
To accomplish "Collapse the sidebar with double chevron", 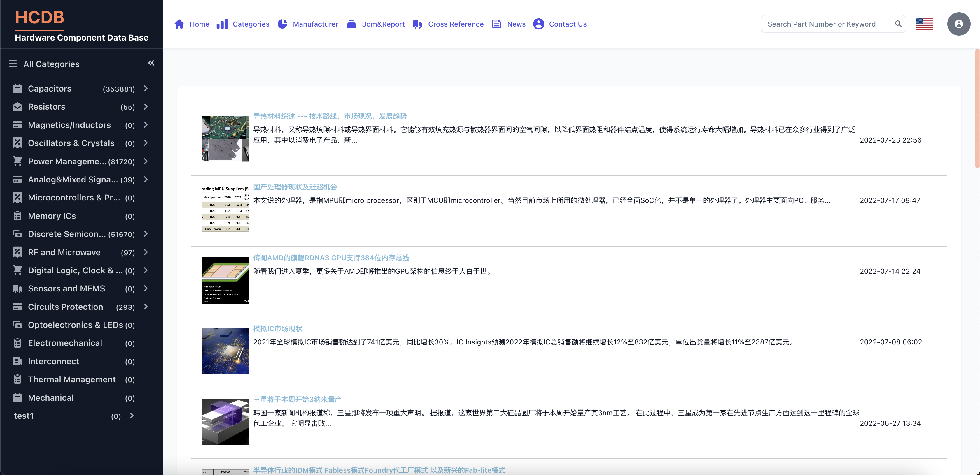I will (x=151, y=63).
